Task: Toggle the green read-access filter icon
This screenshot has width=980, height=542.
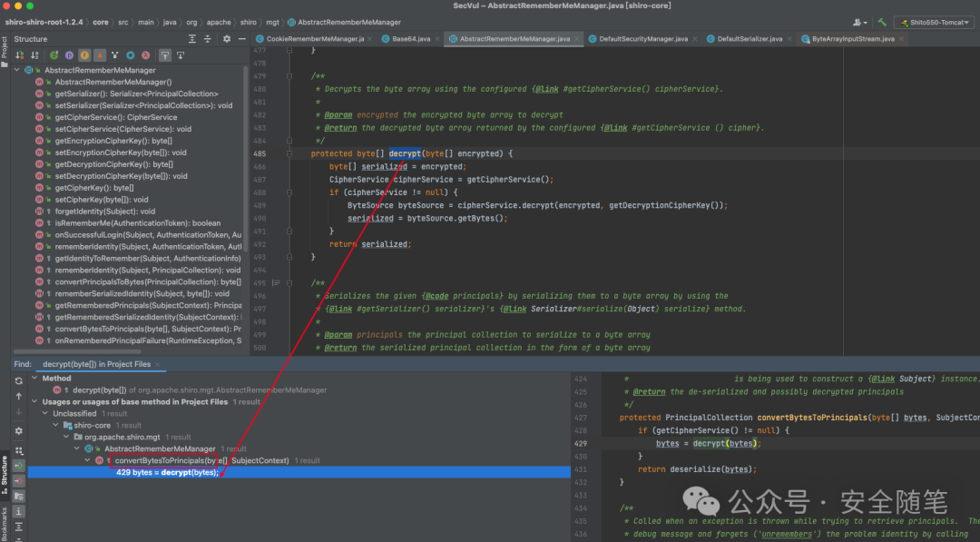Action: (x=19, y=466)
